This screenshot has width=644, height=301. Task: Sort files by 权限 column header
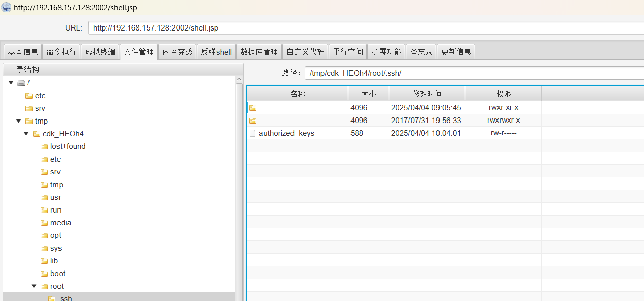coord(503,94)
